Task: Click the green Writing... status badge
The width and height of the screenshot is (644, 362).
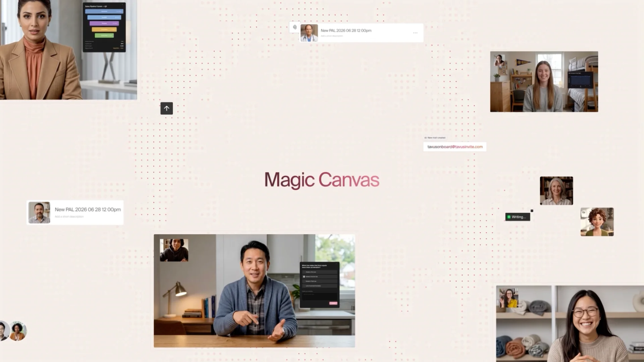Action: tap(518, 217)
